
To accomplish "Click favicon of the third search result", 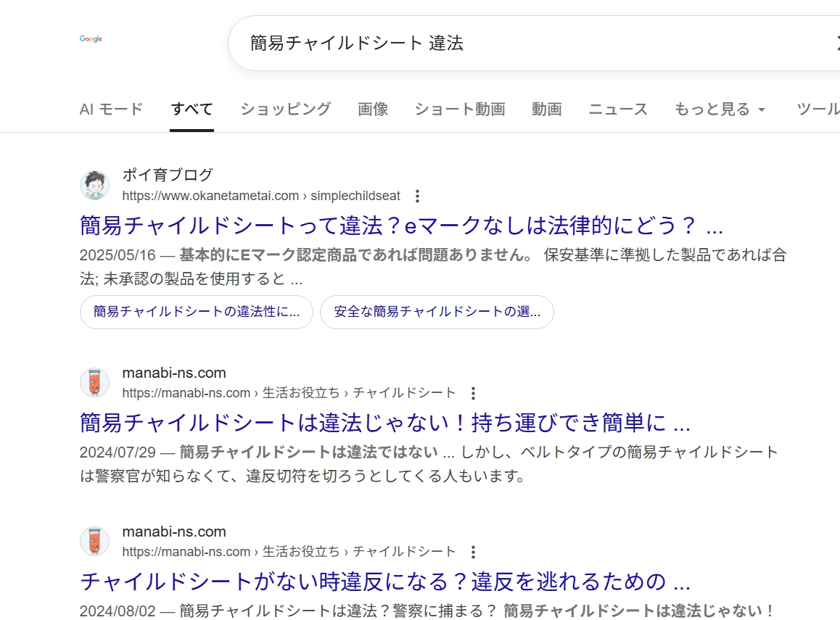I will [94, 542].
